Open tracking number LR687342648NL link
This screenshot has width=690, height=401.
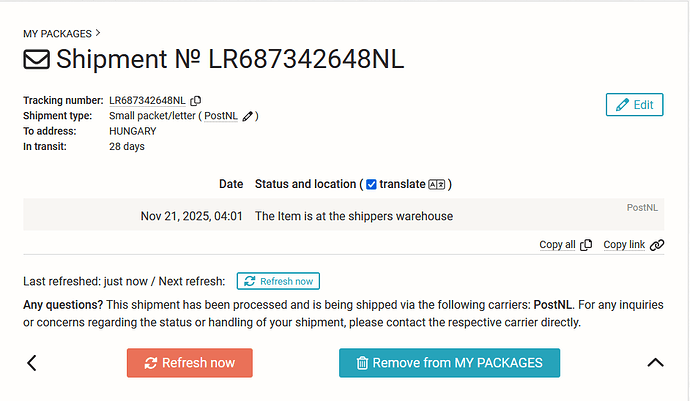click(x=147, y=101)
